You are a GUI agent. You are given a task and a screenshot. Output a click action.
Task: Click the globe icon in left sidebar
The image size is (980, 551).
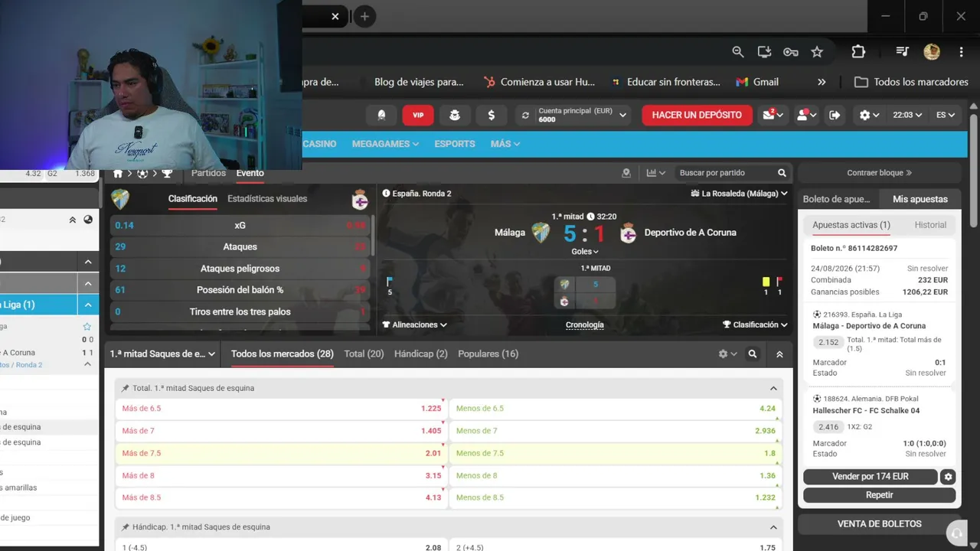click(88, 220)
